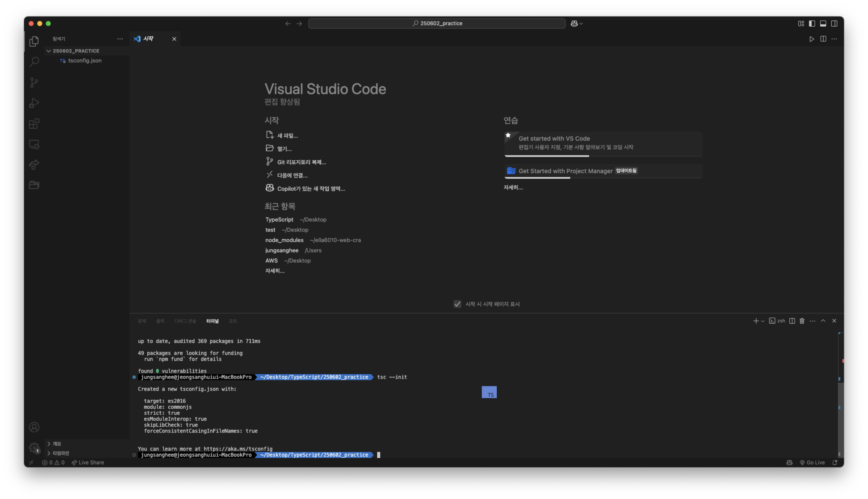Close the 시작 editor tab
868x499 pixels.
(x=174, y=39)
